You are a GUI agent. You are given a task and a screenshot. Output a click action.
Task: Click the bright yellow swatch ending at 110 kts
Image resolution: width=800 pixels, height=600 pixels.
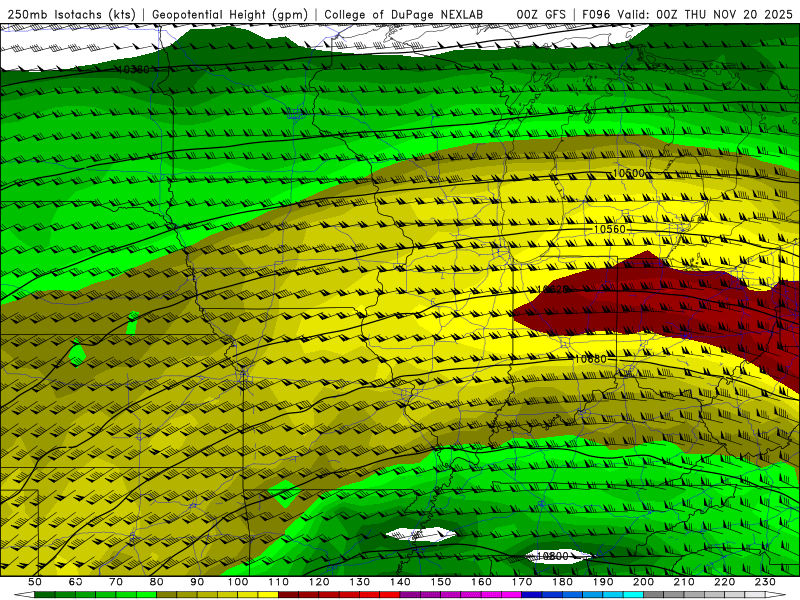tap(268, 595)
